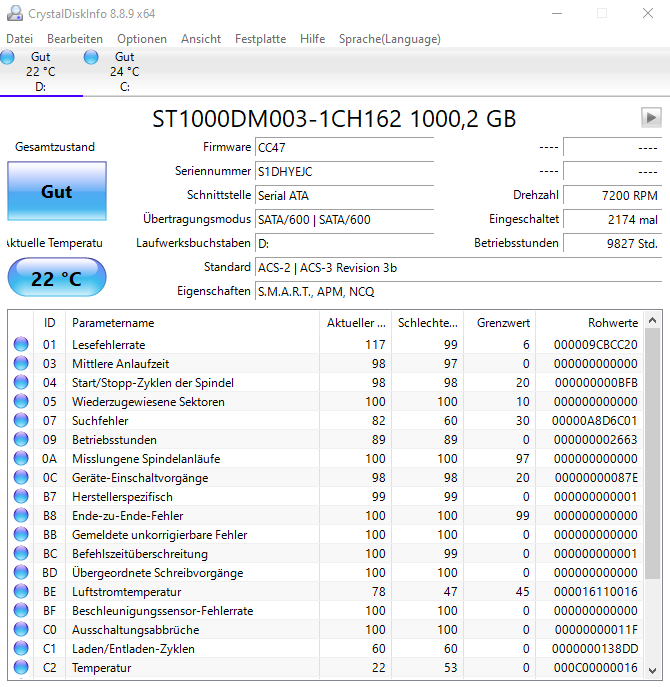Select the Lesefehlerrate parameter name
The height and width of the screenshot is (687, 670).
[109, 345]
